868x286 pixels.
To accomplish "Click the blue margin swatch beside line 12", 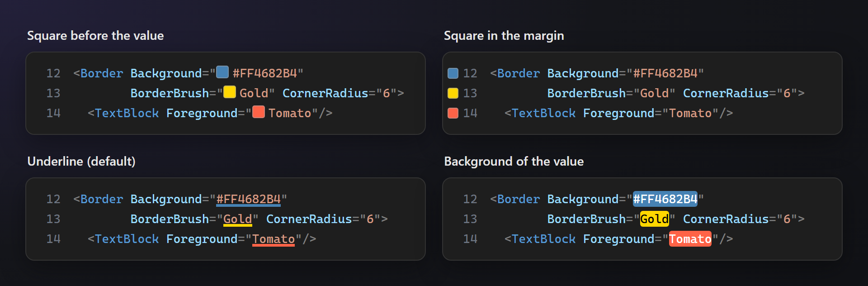I will [453, 73].
